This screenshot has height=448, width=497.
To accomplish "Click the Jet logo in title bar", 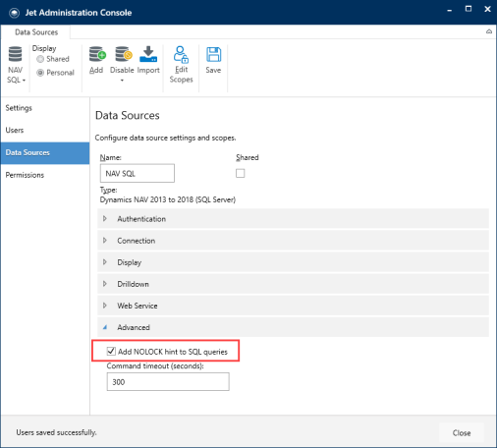I will click(14, 13).
